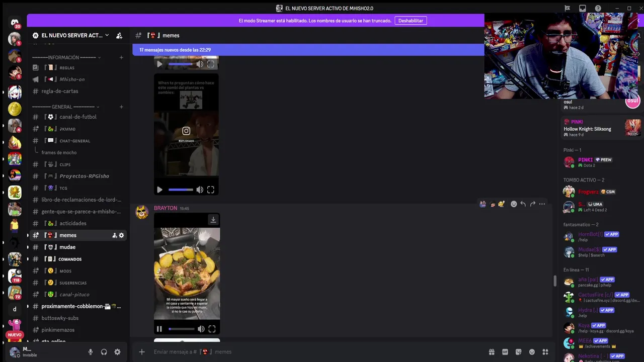Viewport: 644px width, 362px height.
Task: Toggle fullscreen on the food video
Action: coord(212,329)
